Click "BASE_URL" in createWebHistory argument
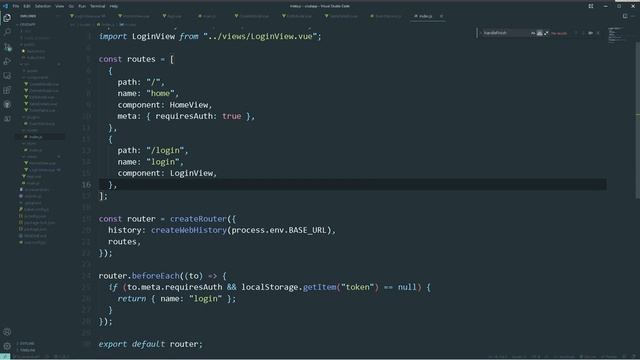640x360 pixels. coord(307,230)
